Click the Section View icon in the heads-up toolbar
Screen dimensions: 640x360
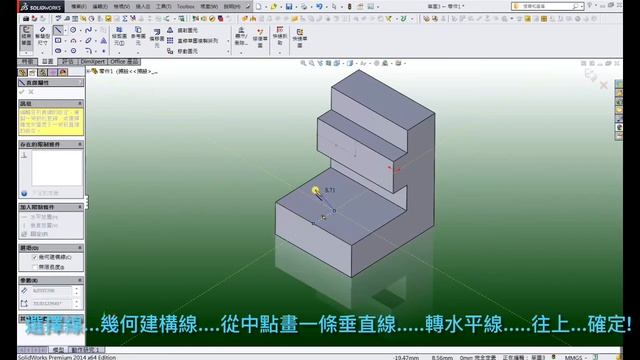coord(329,63)
